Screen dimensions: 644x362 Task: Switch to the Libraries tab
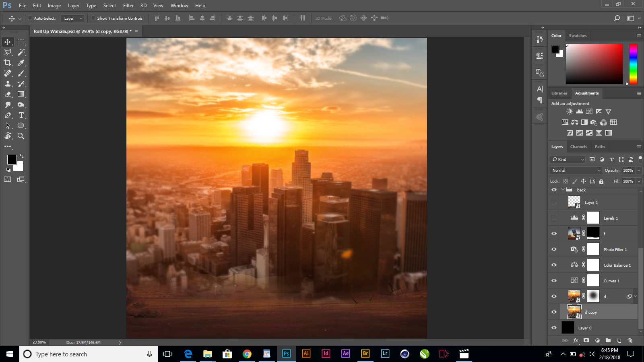coord(559,93)
